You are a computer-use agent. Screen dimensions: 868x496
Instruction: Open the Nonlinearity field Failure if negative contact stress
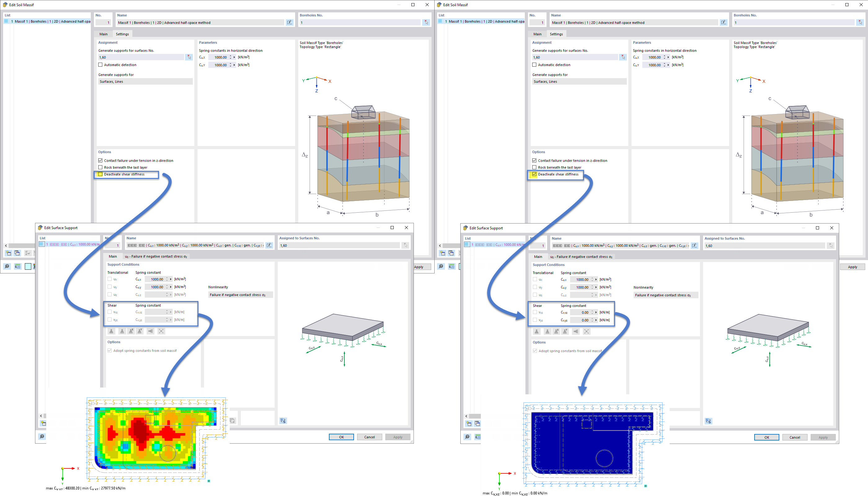point(240,295)
